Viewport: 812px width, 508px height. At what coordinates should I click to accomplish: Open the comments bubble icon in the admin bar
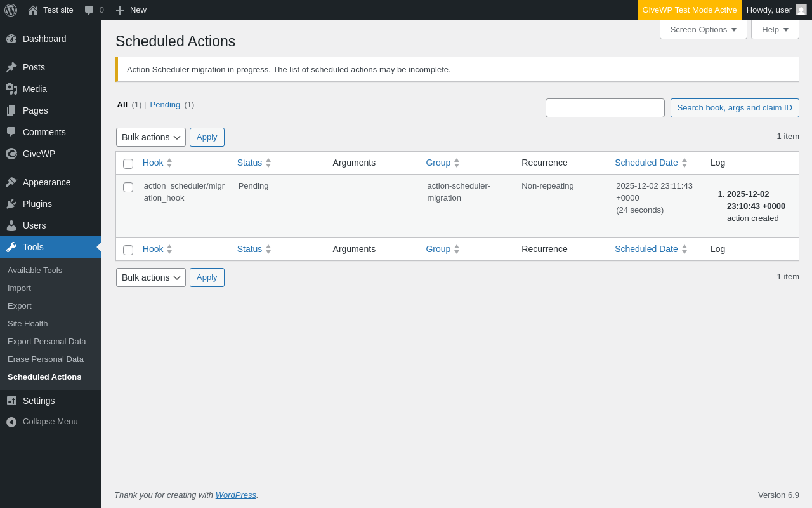point(89,10)
